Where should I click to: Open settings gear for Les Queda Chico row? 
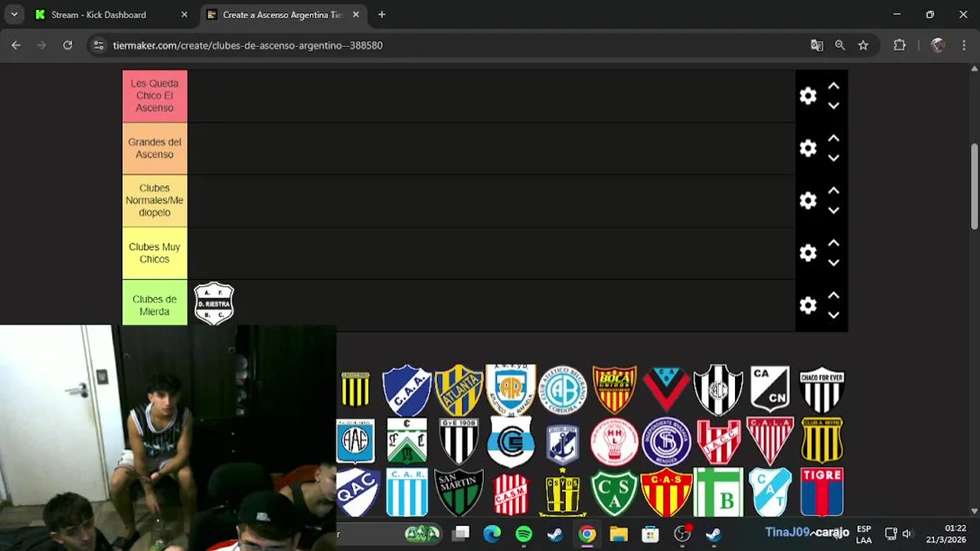point(808,96)
